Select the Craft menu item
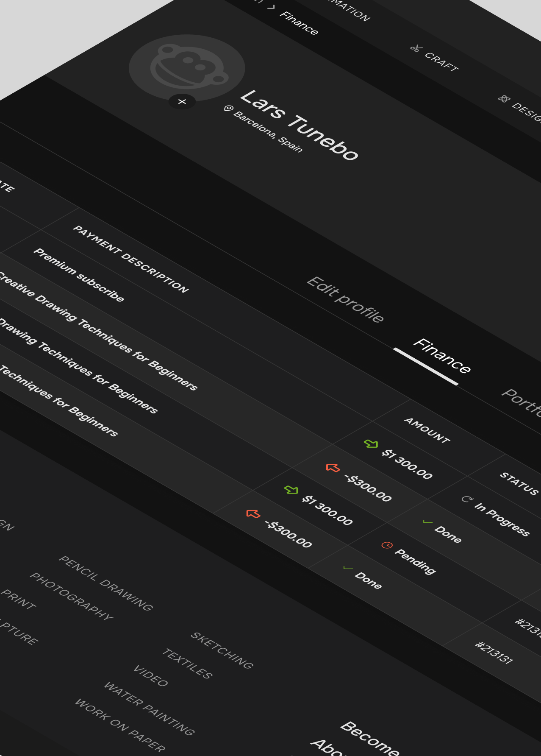The image size is (541, 756). click(x=441, y=62)
